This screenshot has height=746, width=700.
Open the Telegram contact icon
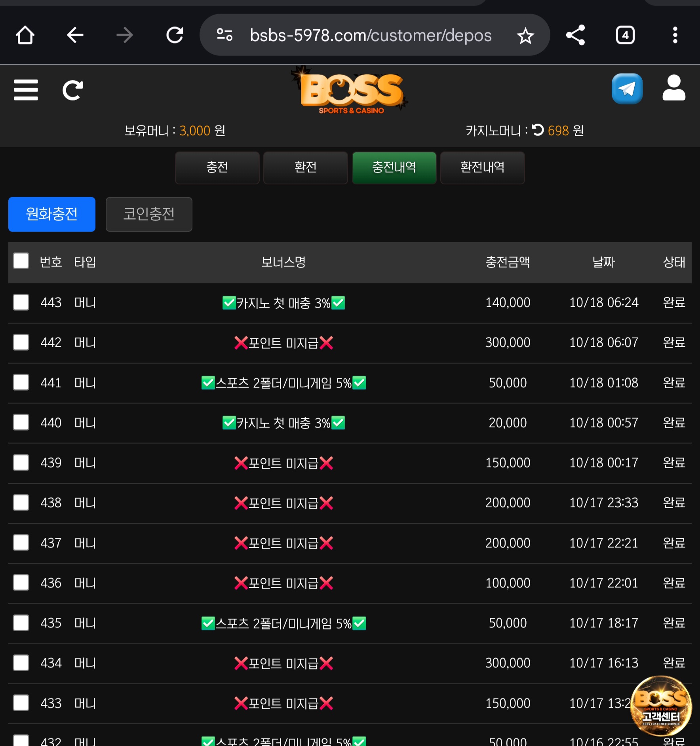[627, 89]
